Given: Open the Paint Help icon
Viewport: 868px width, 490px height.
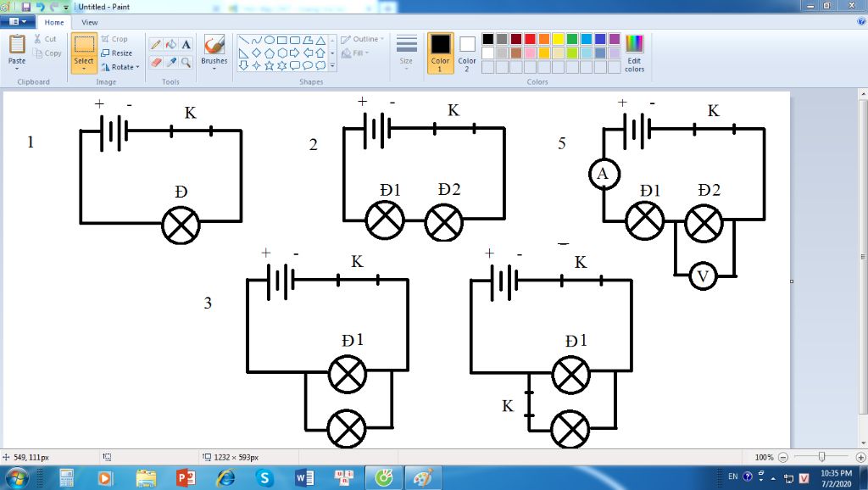Looking at the screenshot, I should click(x=861, y=22).
